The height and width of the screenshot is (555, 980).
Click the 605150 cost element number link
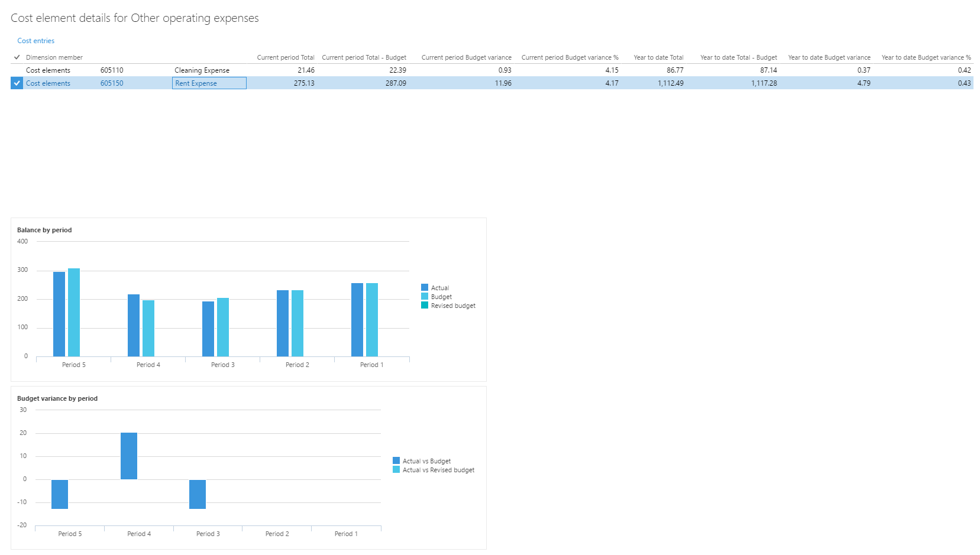[112, 83]
